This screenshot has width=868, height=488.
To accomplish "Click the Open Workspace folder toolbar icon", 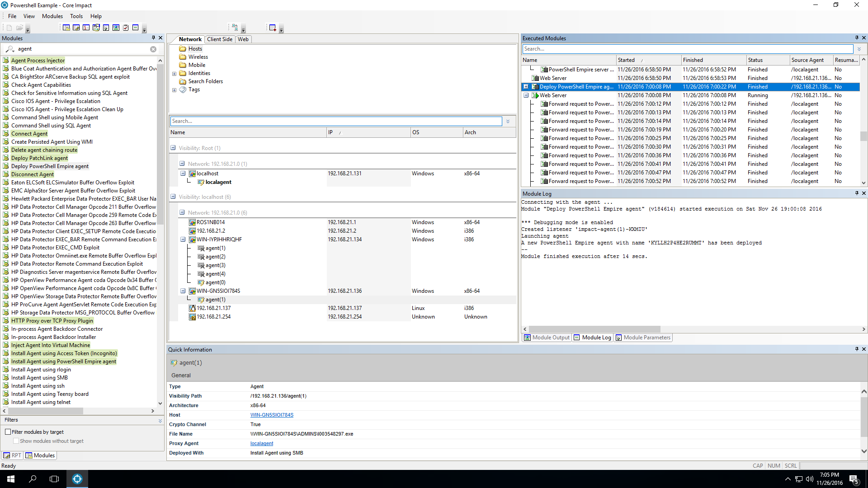I will (x=19, y=28).
